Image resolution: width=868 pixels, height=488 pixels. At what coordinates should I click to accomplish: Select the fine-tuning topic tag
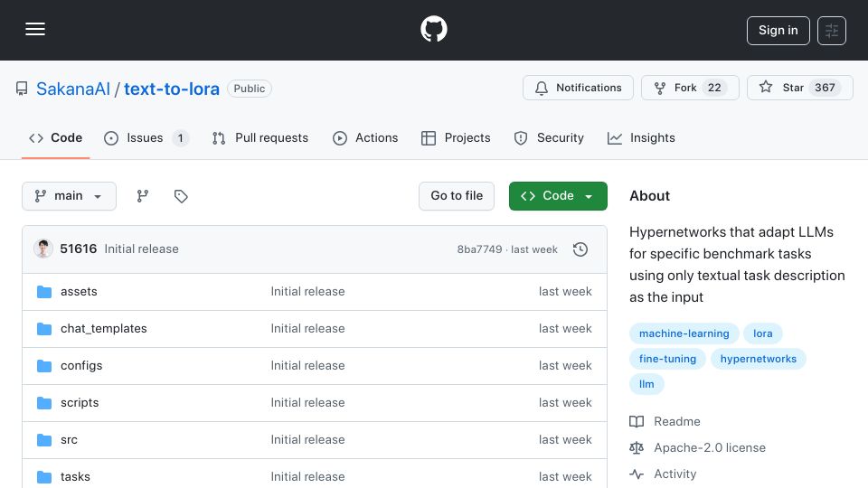[667, 359]
